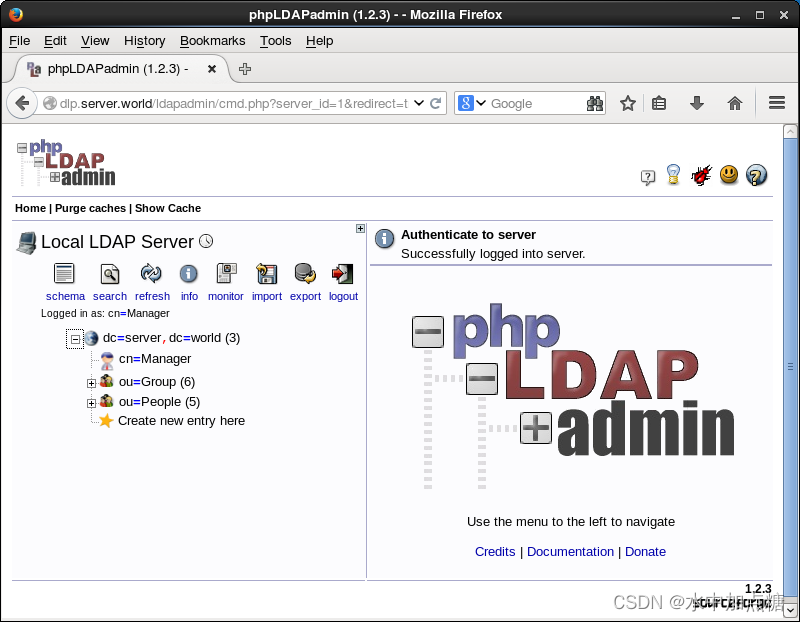Open the search engine dropdown arrow
Screen dimensions: 800x622
coord(481,103)
